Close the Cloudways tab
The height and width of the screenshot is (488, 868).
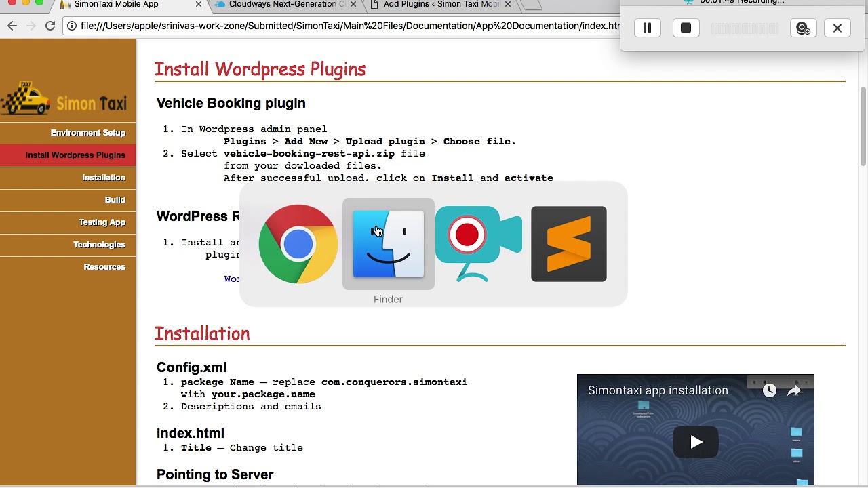353,5
